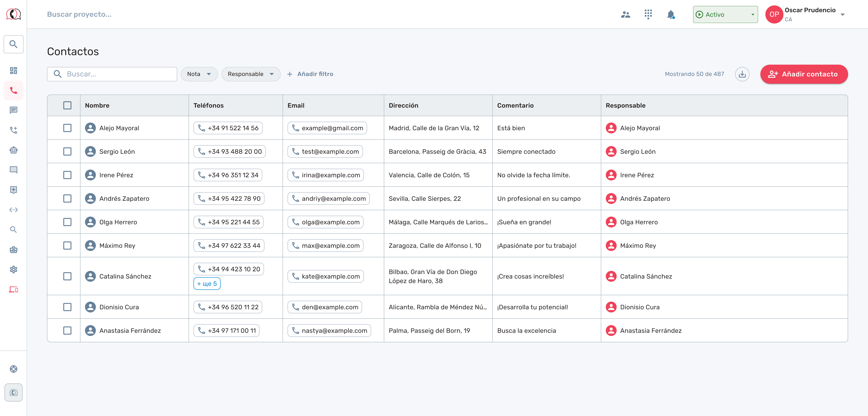The width and height of the screenshot is (868, 416).
Task: Open the apps grid dialpad icon
Action: point(648,14)
